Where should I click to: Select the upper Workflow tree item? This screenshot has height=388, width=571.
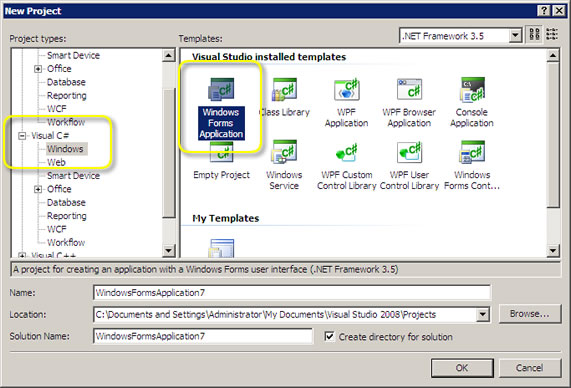(x=66, y=122)
